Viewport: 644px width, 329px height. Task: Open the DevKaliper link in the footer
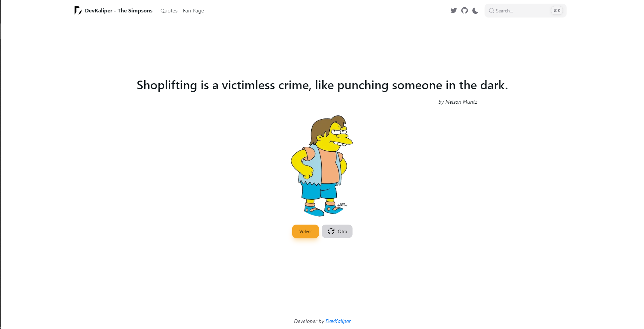click(x=338, y=321)
